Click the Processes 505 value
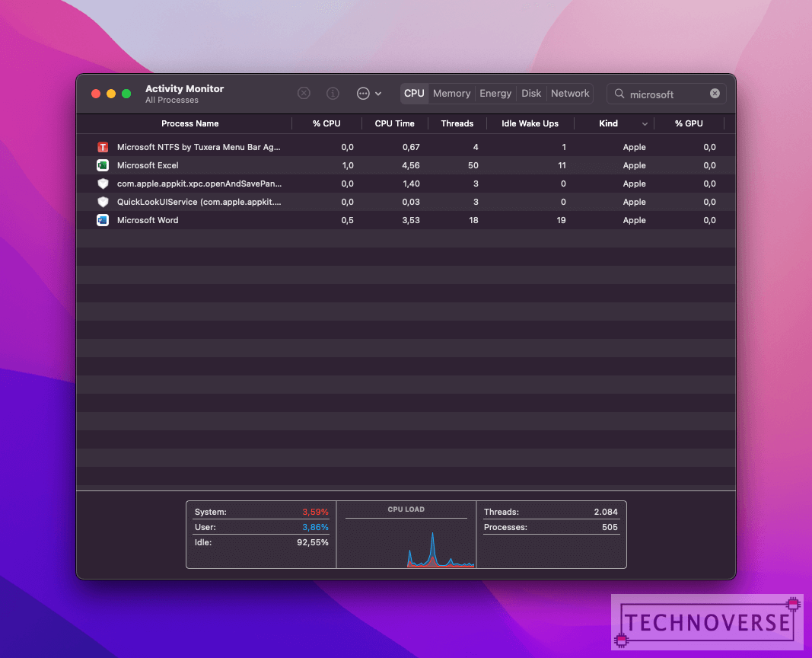The width and height of the screenshot is (812, 658). pyautogui.click(x=610, y=527)
